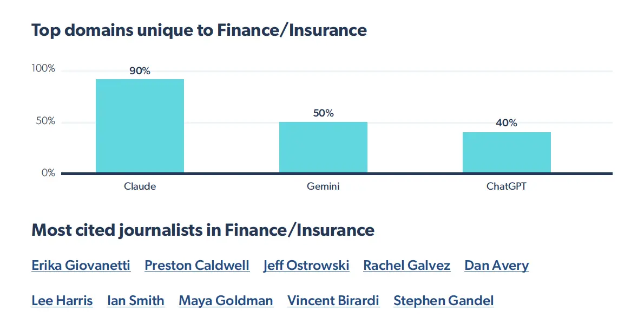
Task: Open the Erika Giovanetti journalist link
Action: coord(81,266)
